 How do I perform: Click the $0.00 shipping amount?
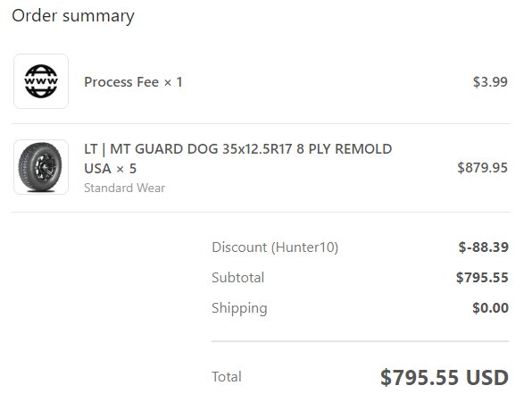491,308
